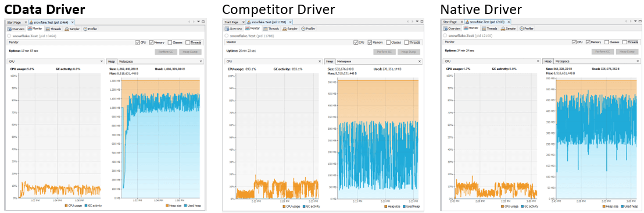Open the Overview tab in CData Driver window

point(16,29)
